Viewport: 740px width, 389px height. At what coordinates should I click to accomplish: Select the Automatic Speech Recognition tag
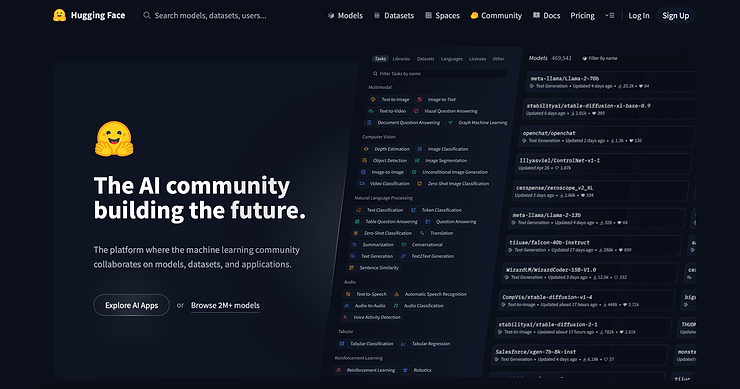(430, 294)
